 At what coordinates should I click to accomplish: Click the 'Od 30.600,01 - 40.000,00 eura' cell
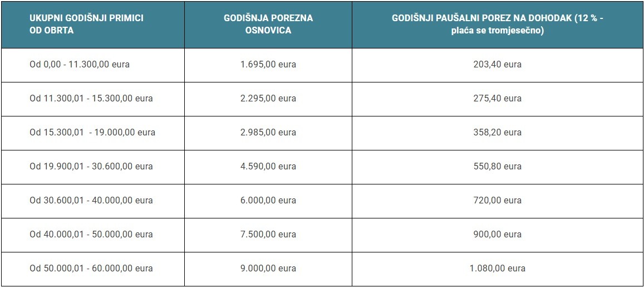tap(91, 200)
